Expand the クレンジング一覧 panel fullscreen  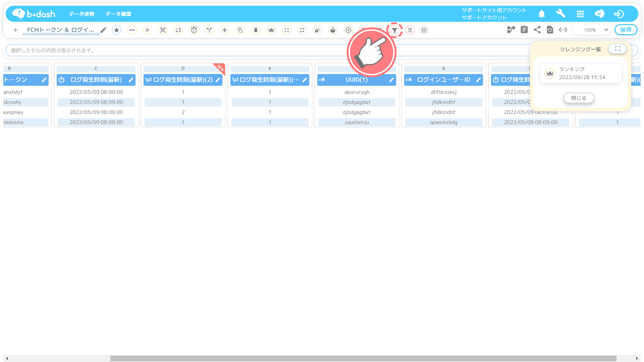[x=617, y=49]
